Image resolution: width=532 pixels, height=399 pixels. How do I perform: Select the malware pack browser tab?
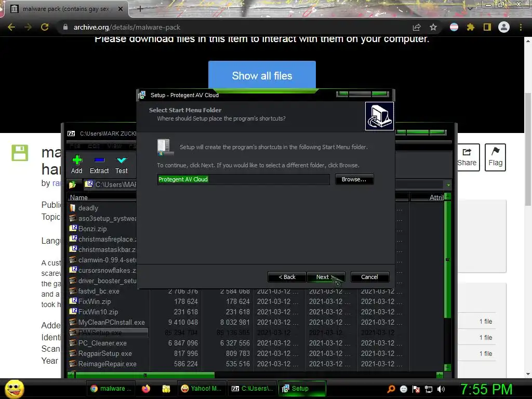65,9
